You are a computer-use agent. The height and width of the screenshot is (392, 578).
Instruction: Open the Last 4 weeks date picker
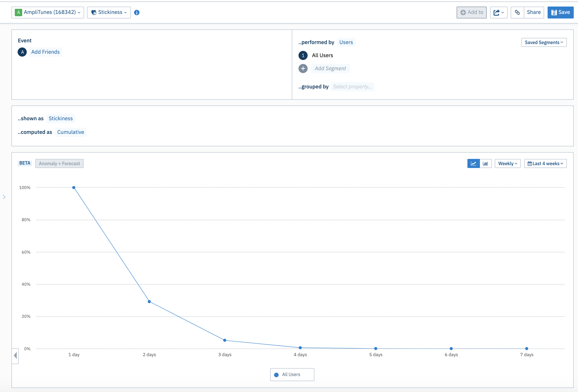[x=545, y=163]
